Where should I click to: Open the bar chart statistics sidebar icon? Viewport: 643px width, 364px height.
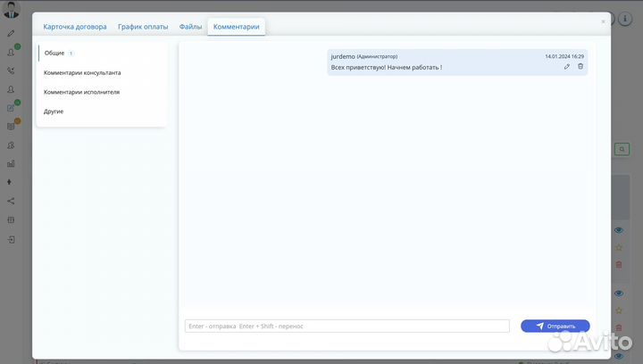click(x=11, y=164)
